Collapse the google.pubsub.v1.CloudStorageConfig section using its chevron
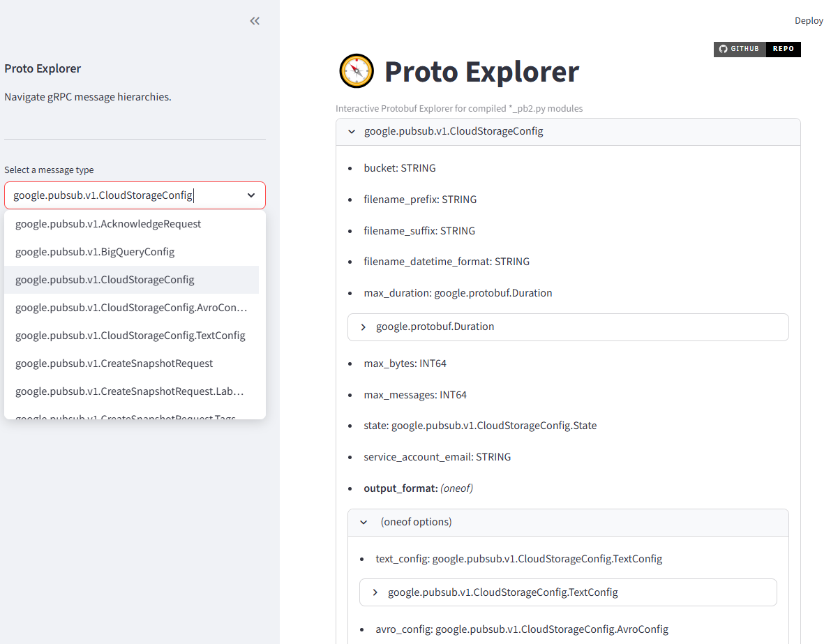The image size is (831, 644). click(x=351, y=131)
